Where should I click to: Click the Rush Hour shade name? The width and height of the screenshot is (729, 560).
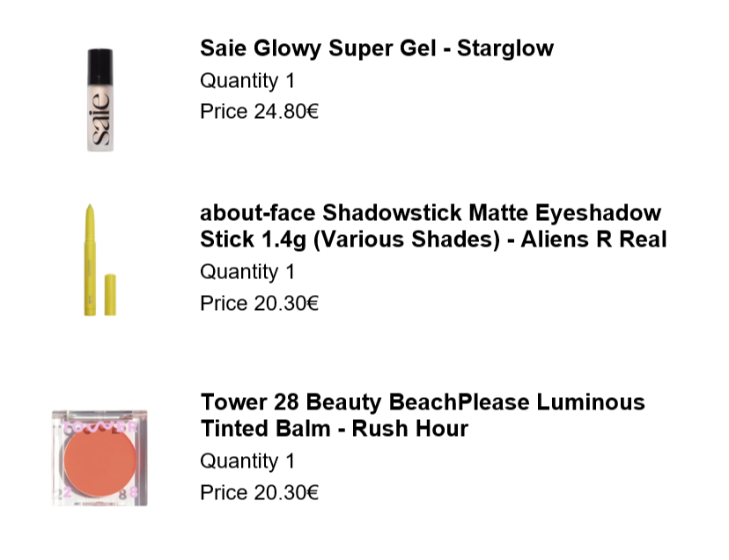tap(409, 429)
